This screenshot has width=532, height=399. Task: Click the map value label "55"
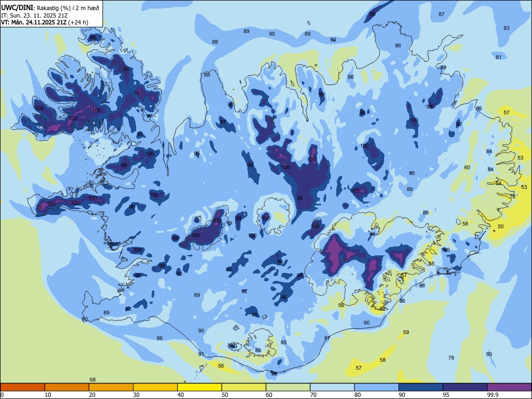431,263
